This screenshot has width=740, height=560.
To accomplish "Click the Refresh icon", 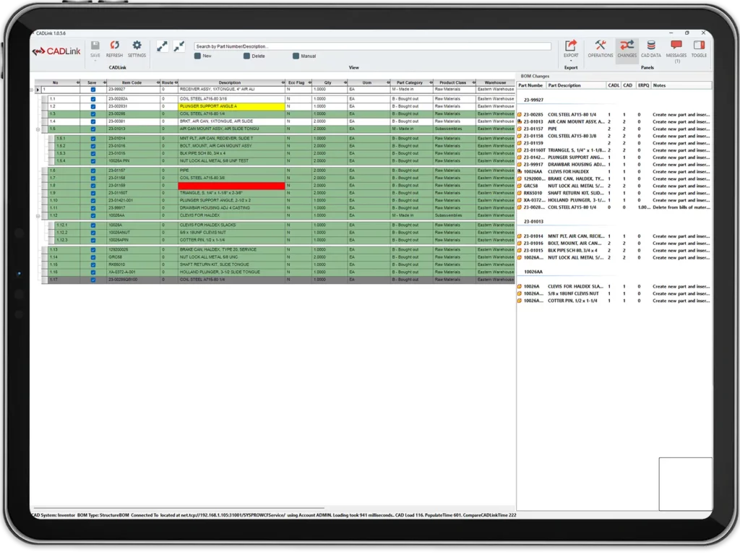I will click(x=114, y=46).
